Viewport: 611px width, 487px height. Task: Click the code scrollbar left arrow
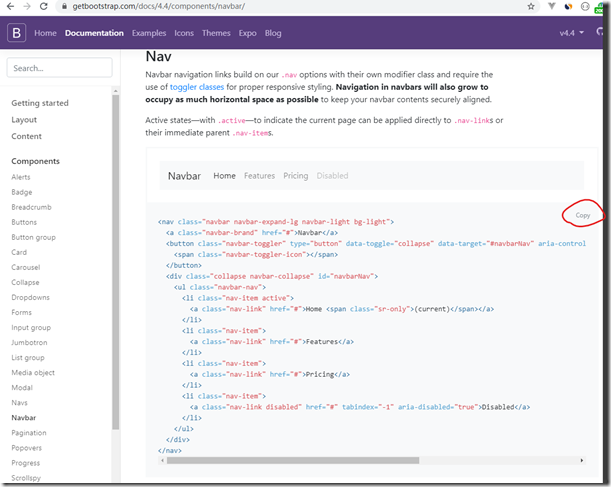[x=162, y=461]
